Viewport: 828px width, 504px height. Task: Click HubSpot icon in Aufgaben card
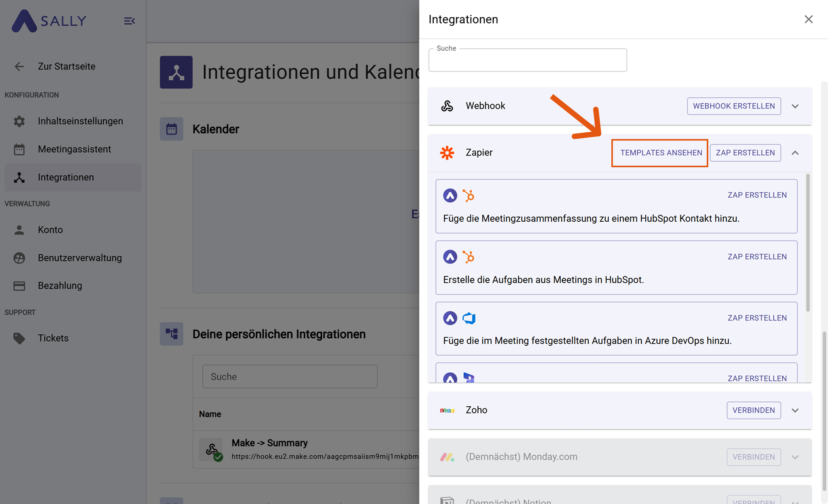coord(468,257)
